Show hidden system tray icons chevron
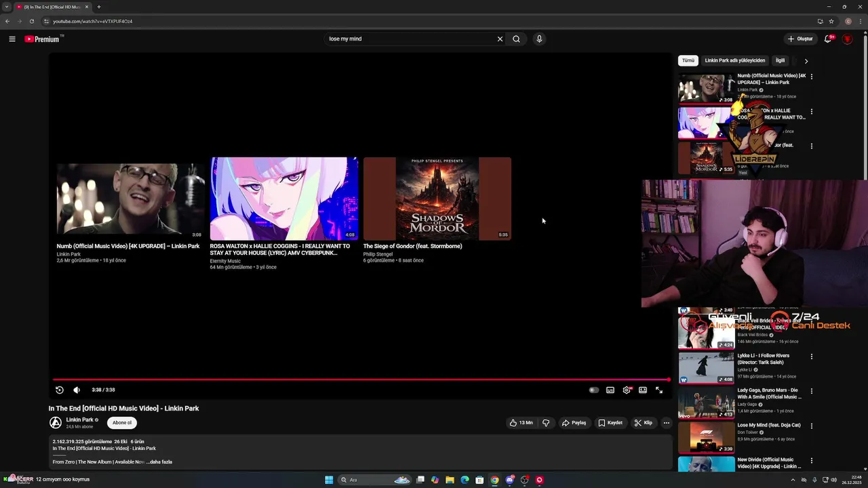This screenshot has width=868, height=488. [x=793, y=480]
